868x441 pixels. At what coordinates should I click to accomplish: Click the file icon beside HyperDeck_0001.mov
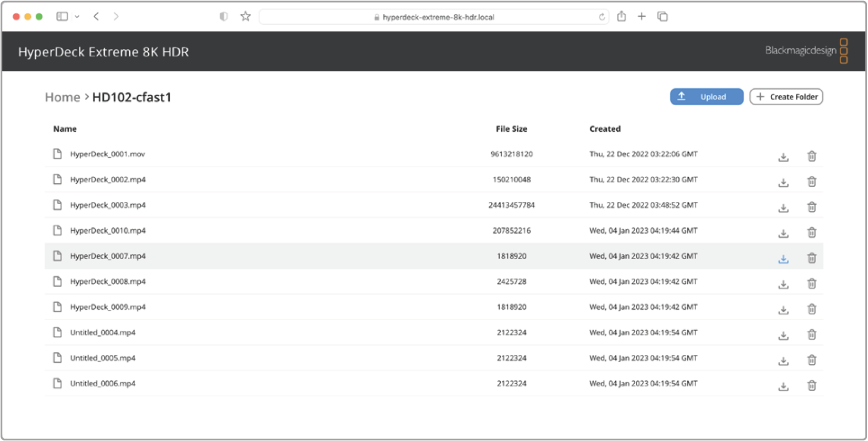pyautogui.click(x=57, y=154)
